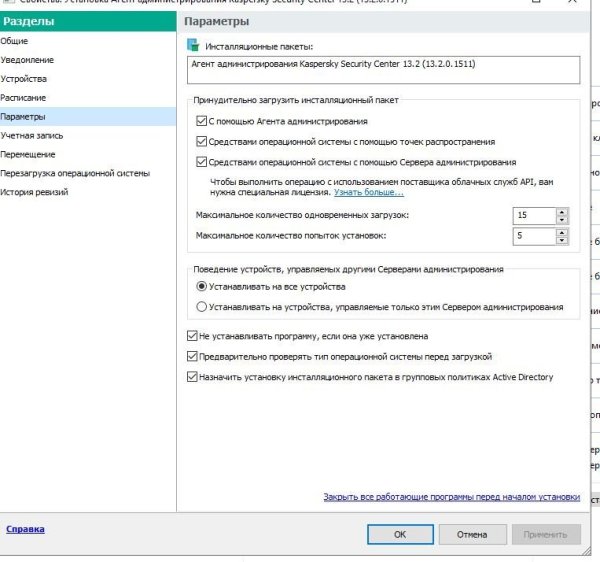Open the 'Устройства' section

pos(88,79)
